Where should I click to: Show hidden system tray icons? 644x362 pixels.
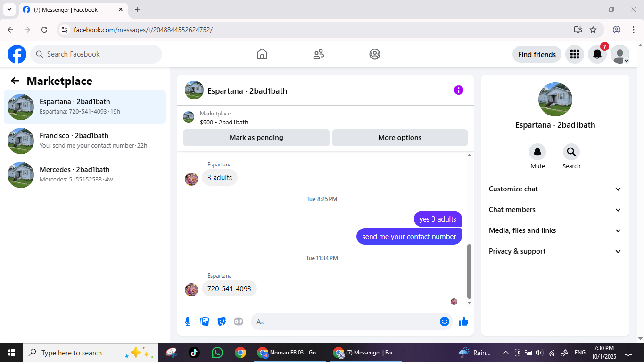505,353
